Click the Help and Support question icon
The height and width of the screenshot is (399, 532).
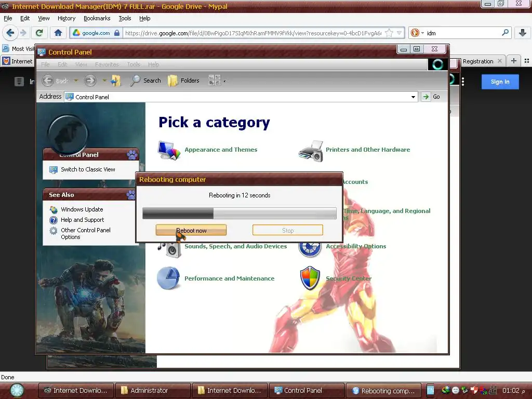(54, 220)
